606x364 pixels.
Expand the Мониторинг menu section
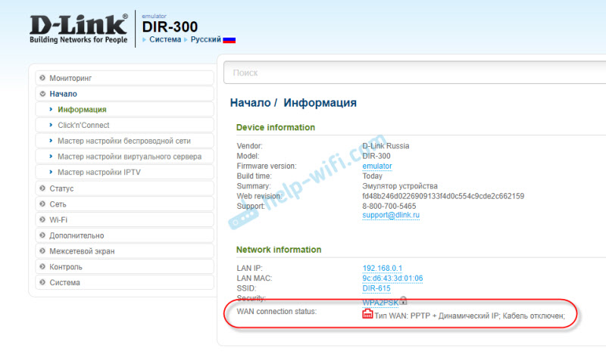coord(124,78)
